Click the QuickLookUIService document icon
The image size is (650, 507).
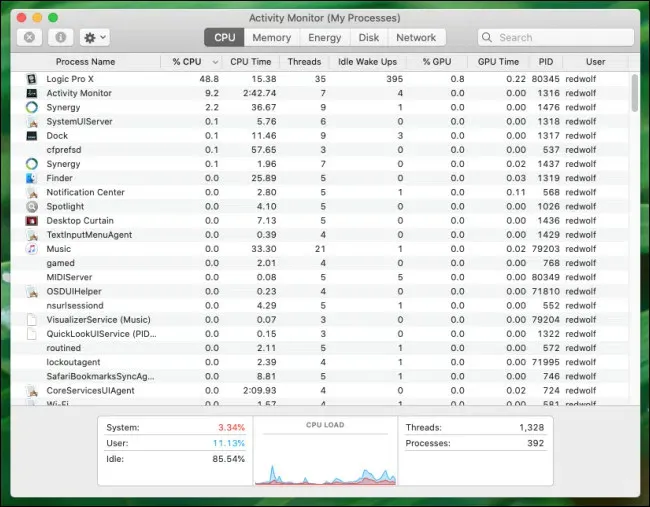coord(32,334)
